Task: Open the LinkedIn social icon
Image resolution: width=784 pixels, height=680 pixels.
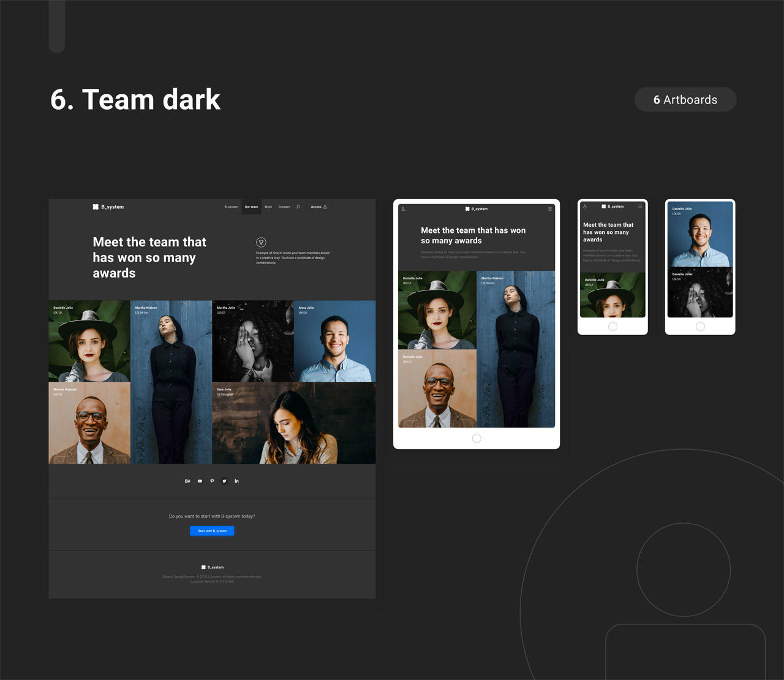Action: [236, 481]
